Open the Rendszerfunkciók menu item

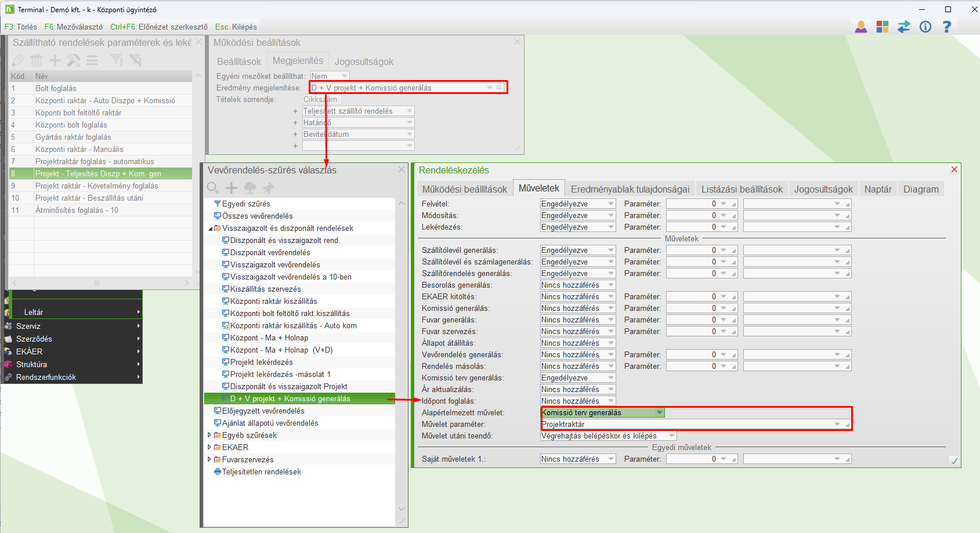(46, 377)
